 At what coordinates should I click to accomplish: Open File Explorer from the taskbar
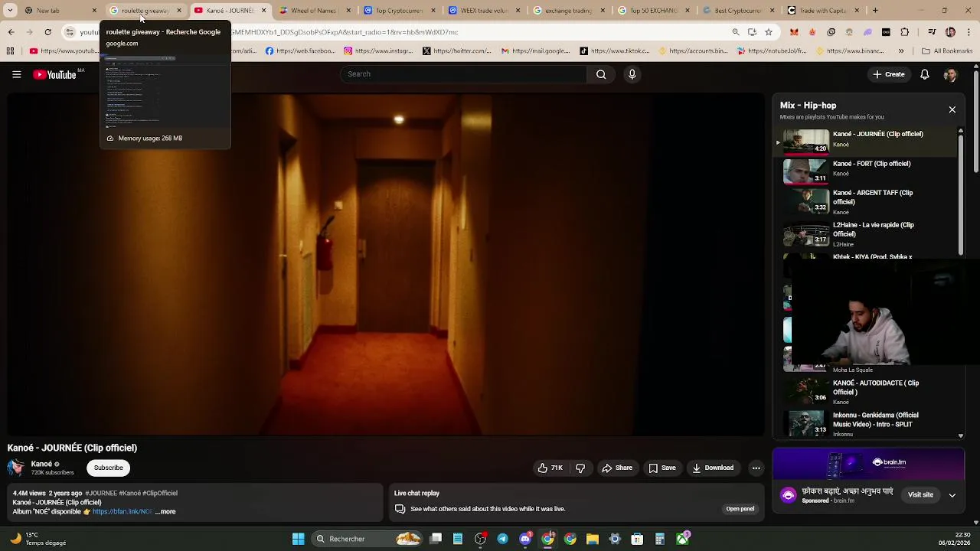coord(592,539)
